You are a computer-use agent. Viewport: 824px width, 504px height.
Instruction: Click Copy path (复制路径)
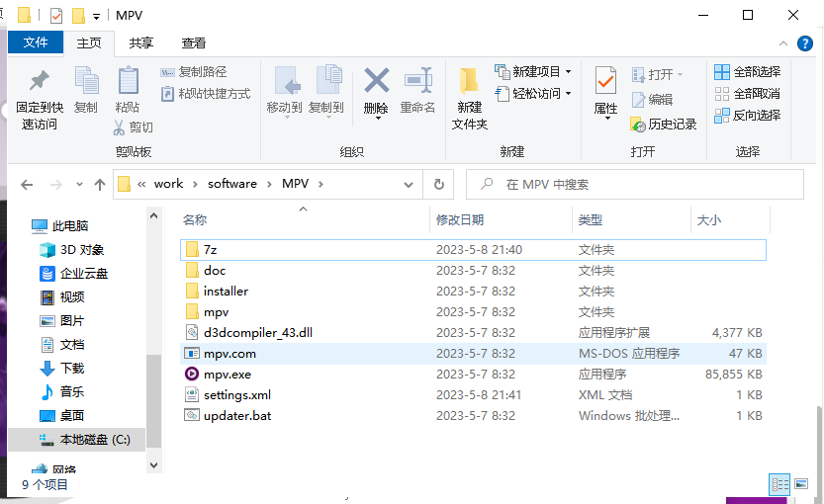click(x=194, y=72)
